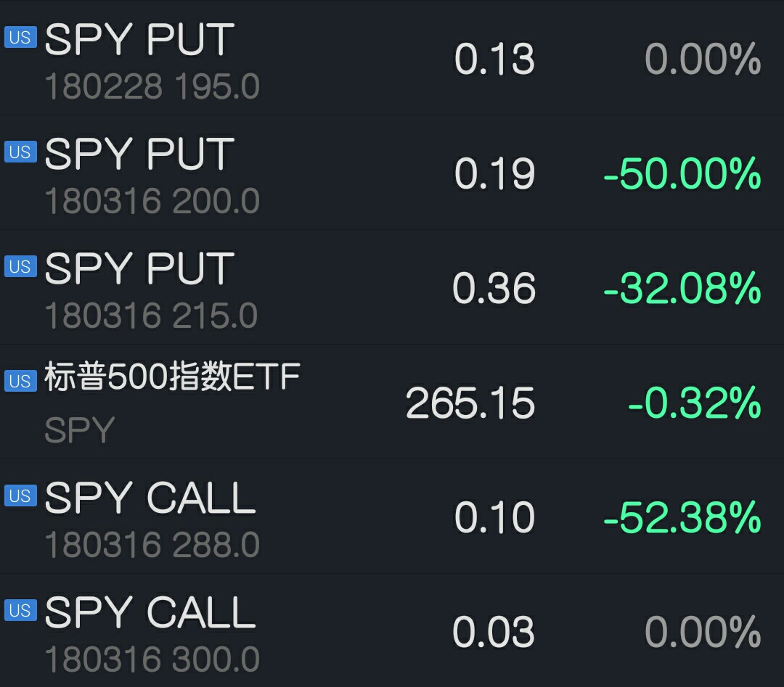Screen dimensions: 784x687
Task: Select SPY CALL 180316 288.0 option
Action: click(x=392, y=516)
